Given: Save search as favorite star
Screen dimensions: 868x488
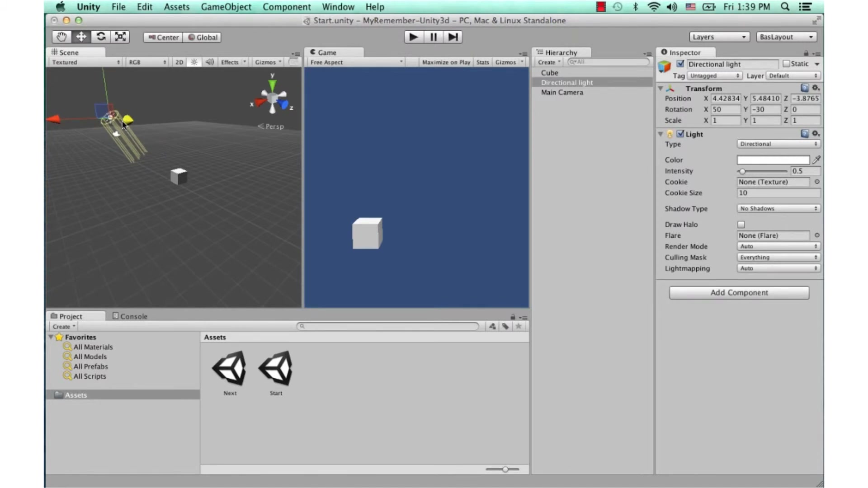Looking at the screenshot, I should pos(519,326).
